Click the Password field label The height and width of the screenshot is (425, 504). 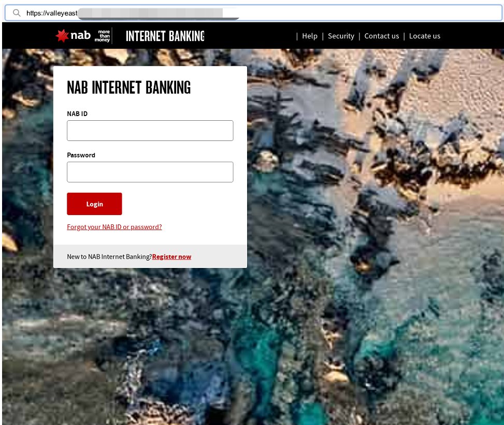81,155
